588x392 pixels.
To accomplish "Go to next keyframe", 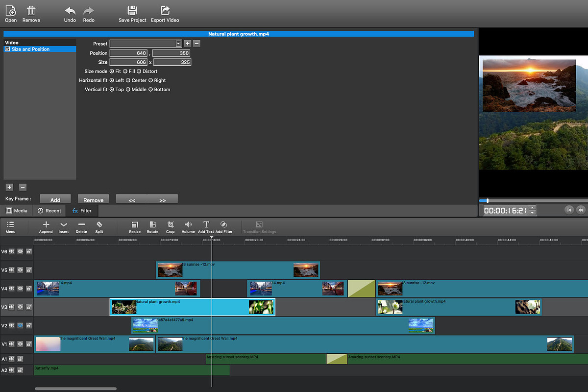I will click(x=162, y=199).
